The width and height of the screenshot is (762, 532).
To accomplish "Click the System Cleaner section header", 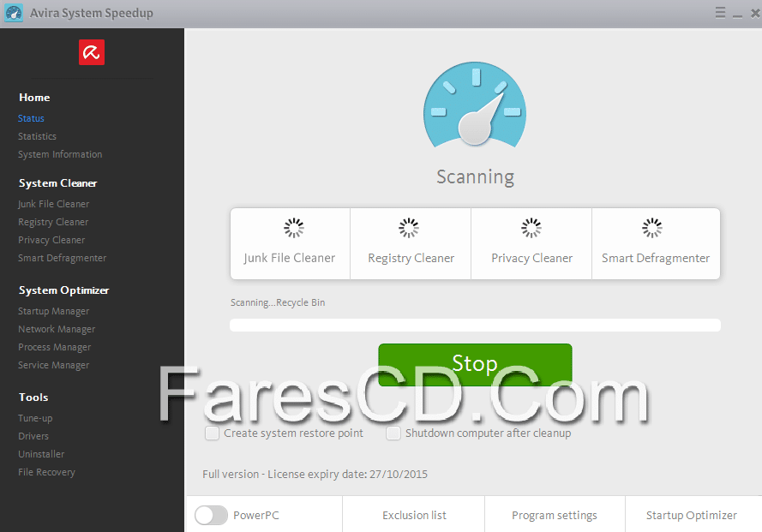I will point(57,183).
